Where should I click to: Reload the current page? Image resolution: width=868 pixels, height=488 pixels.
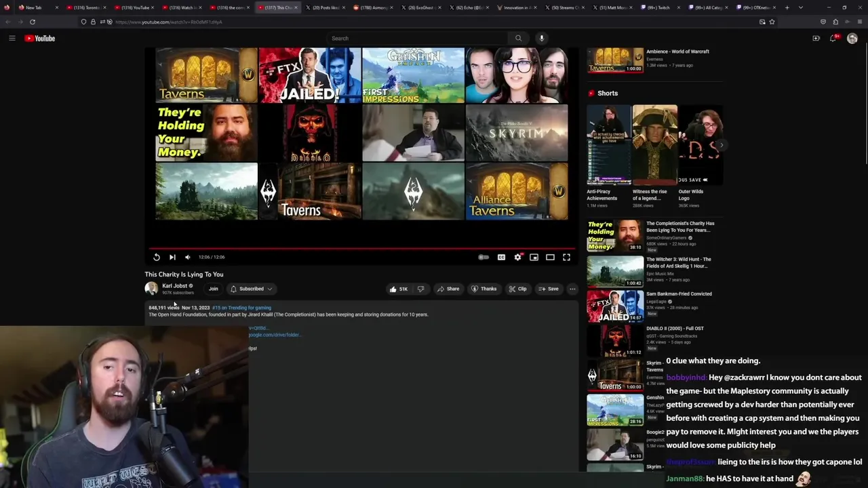tap(32, 22)
